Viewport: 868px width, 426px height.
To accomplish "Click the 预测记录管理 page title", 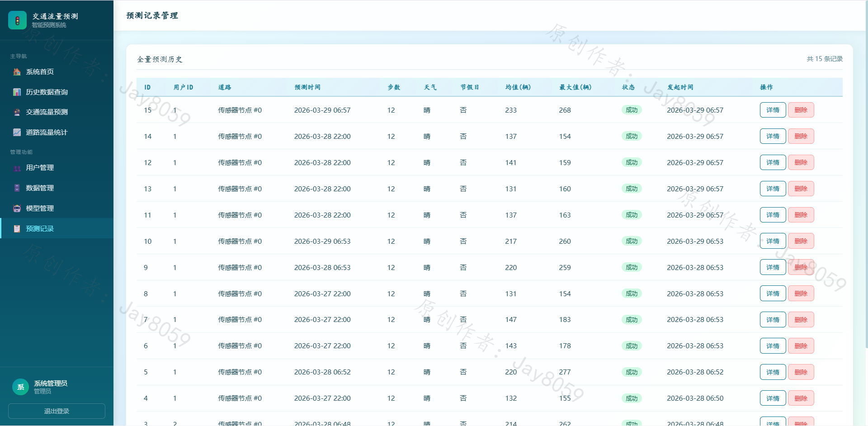I will point(152,15).
